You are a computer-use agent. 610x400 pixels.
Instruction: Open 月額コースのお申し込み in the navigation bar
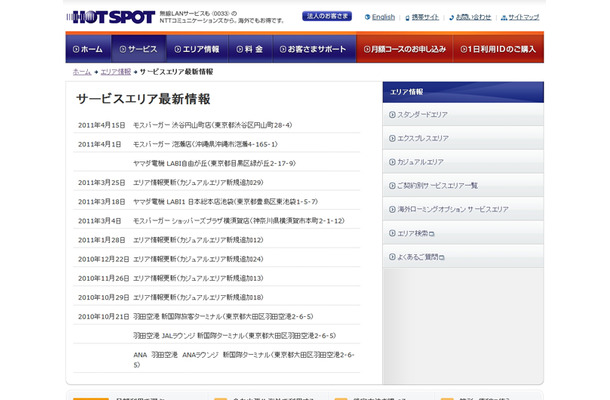coord(405,49)
